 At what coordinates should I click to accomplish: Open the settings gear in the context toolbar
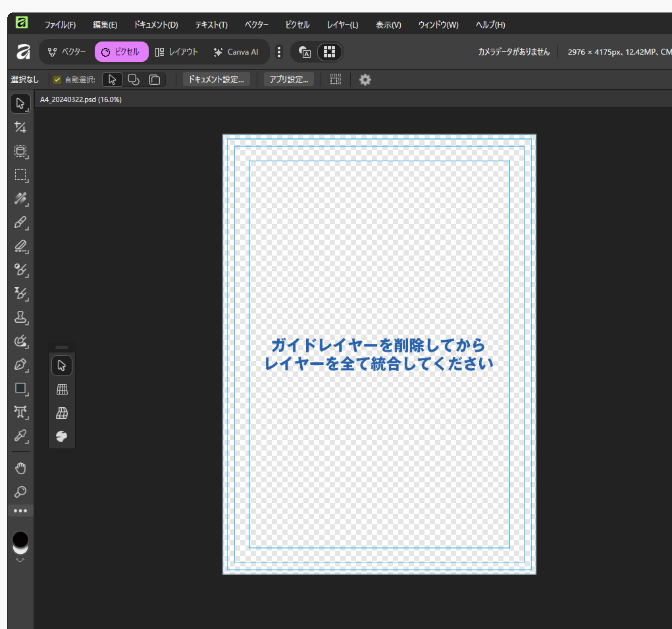[365, 79]
